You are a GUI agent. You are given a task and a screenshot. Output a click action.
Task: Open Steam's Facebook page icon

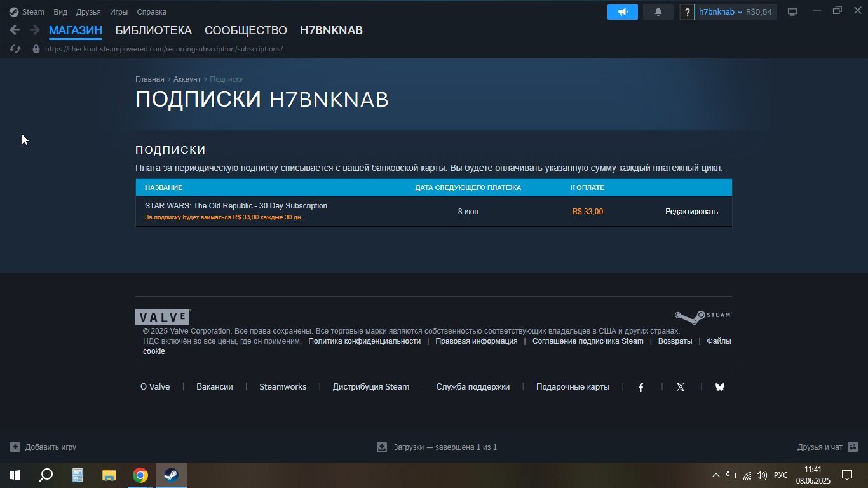[x=641, y=387]
